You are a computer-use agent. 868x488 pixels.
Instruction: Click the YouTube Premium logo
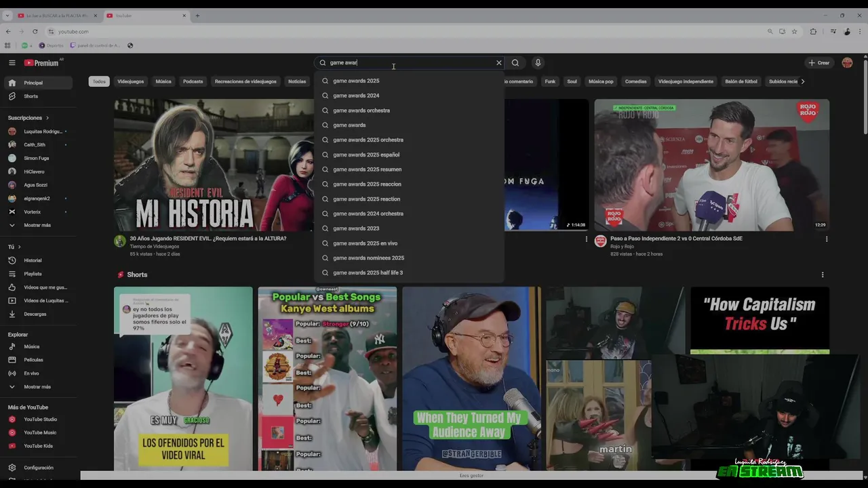click(x=42, y=63)
